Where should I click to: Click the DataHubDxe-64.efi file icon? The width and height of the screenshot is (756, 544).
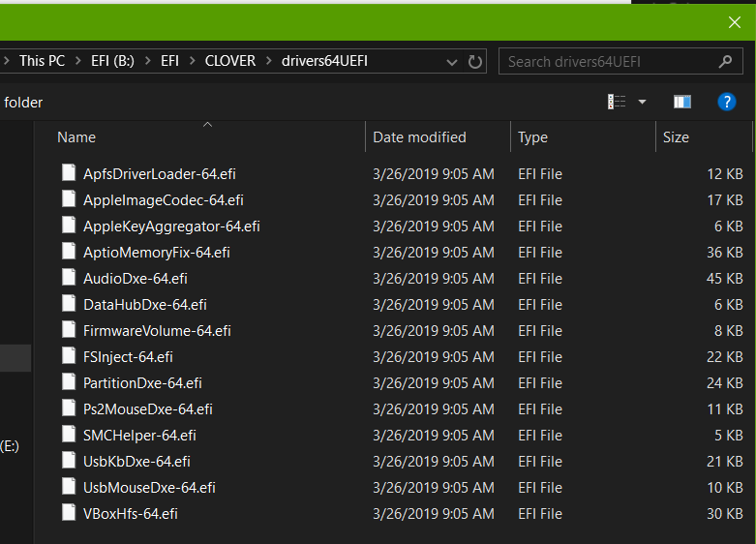tap(69, 303)
